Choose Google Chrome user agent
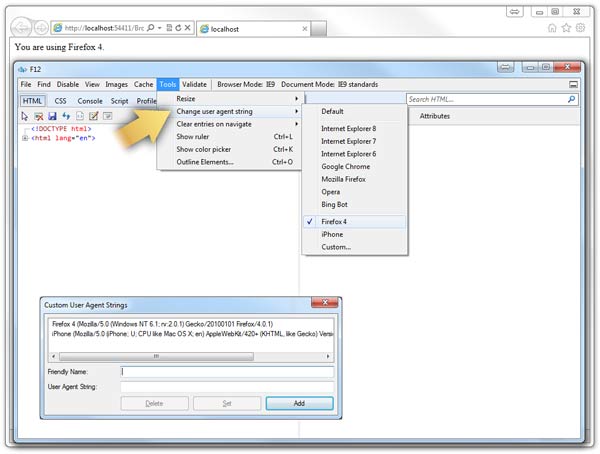 pyautogui.click(x=355, y=167)
